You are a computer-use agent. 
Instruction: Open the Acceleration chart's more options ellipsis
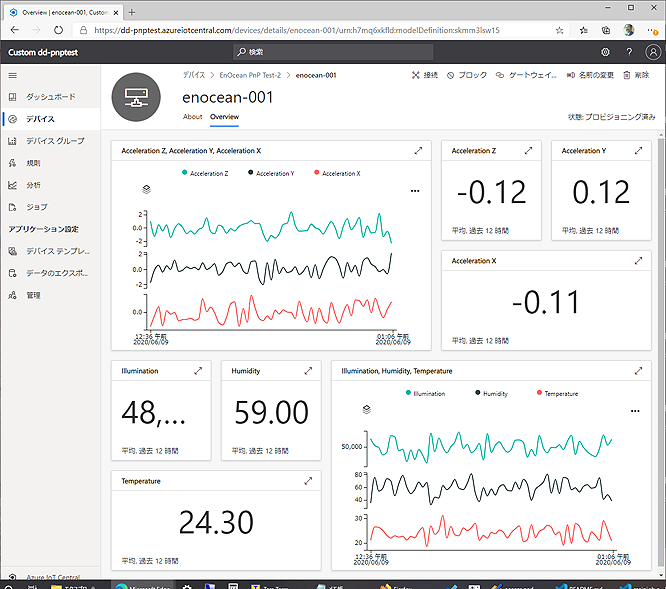[415, 189]
